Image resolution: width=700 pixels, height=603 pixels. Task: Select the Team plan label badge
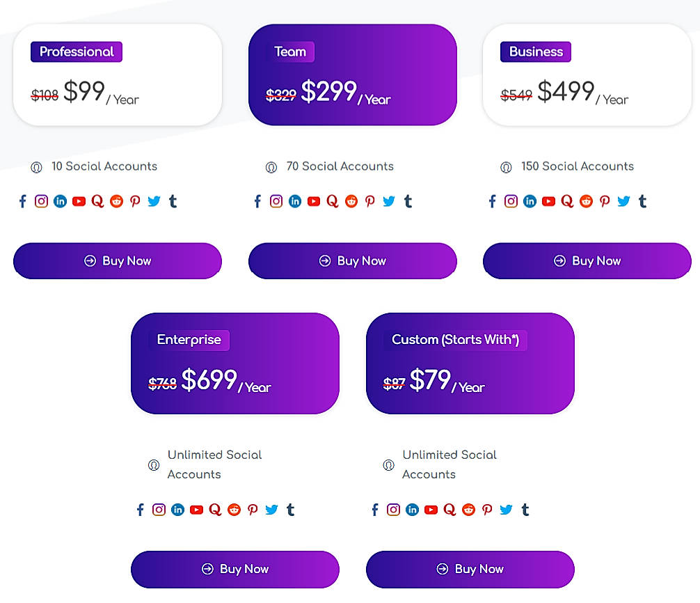291,52
